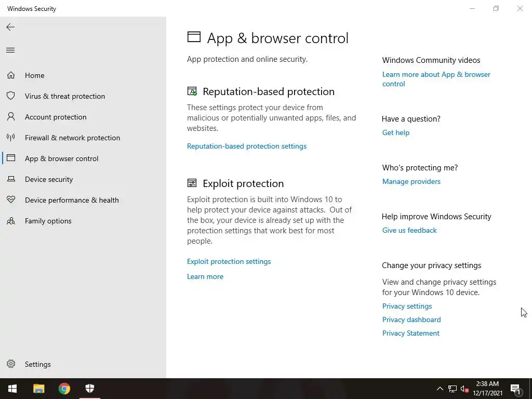
Task: Open the Action Center notifications
Action: pos(515,389)
